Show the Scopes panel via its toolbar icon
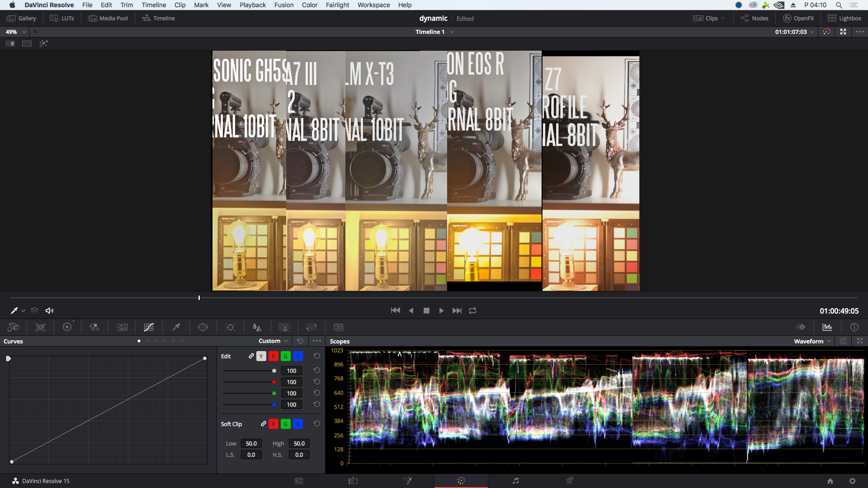 (827, 327)
